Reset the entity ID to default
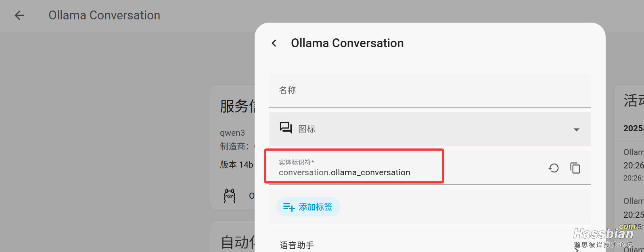The height and width of the screenshot is (252, 644). point(554,168)
